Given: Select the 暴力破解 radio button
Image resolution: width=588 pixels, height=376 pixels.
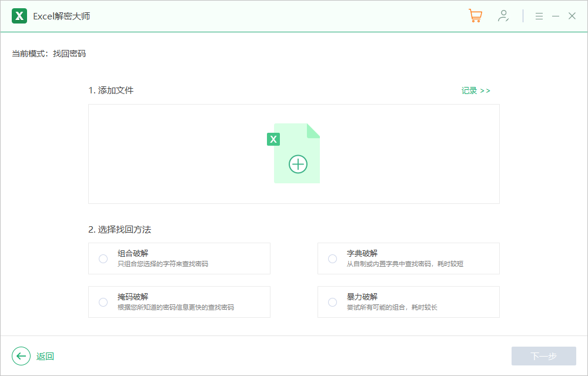Looking at the screenshot, I should [x=332, y=302].
